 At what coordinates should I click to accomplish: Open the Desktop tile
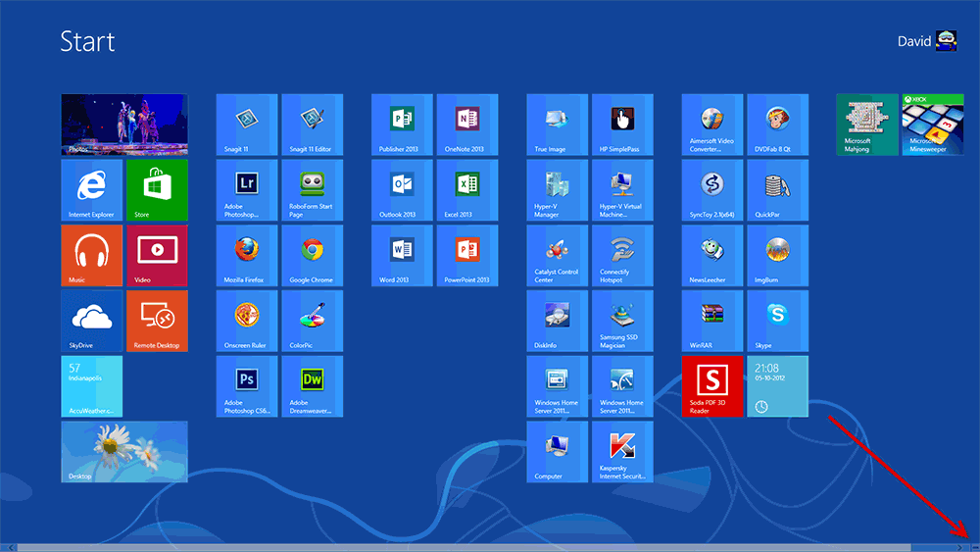(124, 451)
